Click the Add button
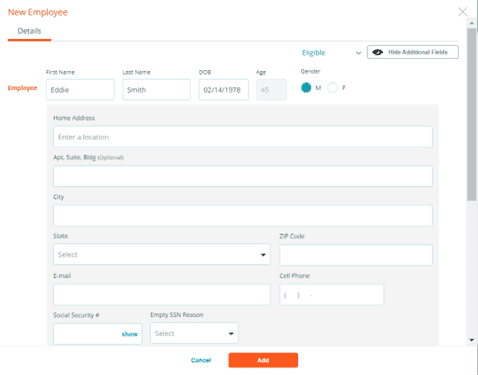The image size is (478, 375). pyautogui.click(x=263, y=360)
